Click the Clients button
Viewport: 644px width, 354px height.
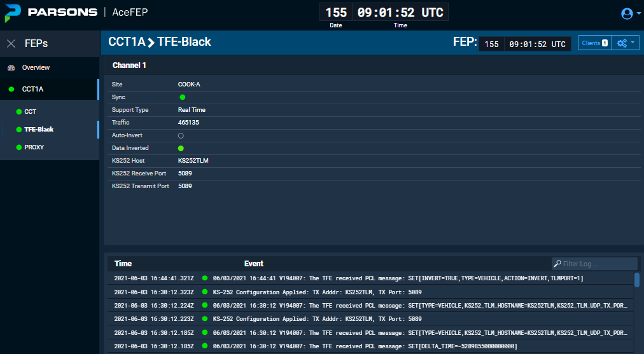click(594, 43)
